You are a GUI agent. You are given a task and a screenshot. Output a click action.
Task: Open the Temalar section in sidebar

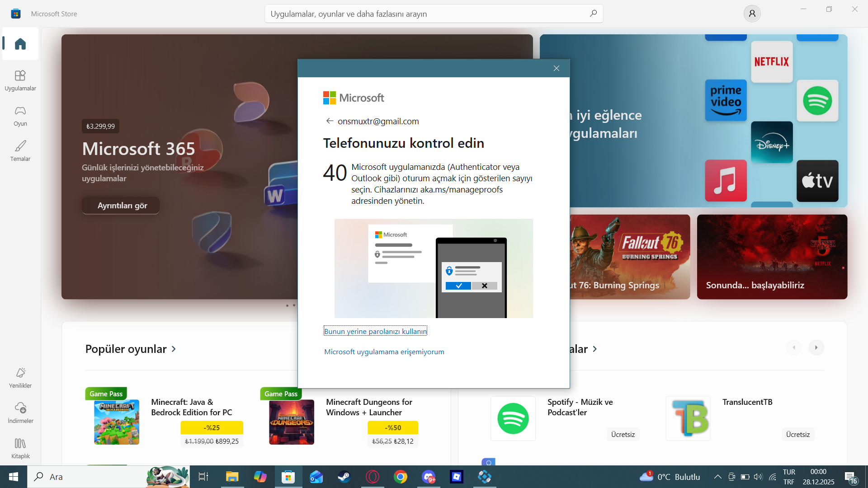20,151
